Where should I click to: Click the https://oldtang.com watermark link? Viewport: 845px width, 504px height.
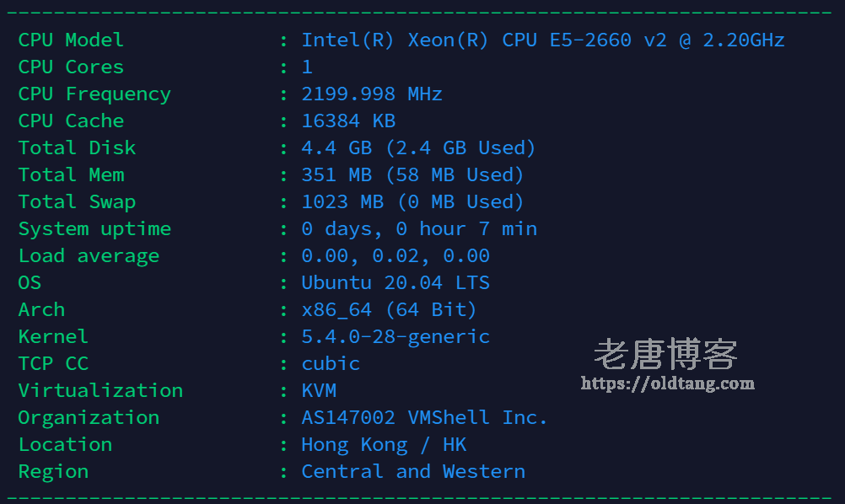coord(668,383)
